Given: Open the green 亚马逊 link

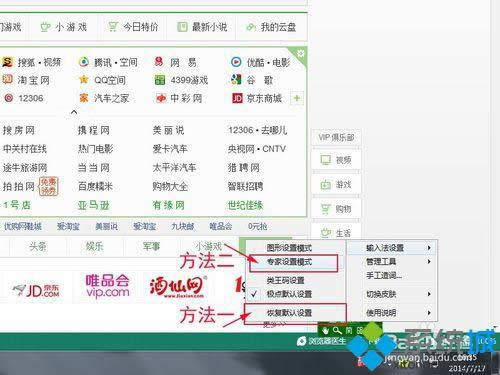Looking at the screenshot, I should coord(94,205).
